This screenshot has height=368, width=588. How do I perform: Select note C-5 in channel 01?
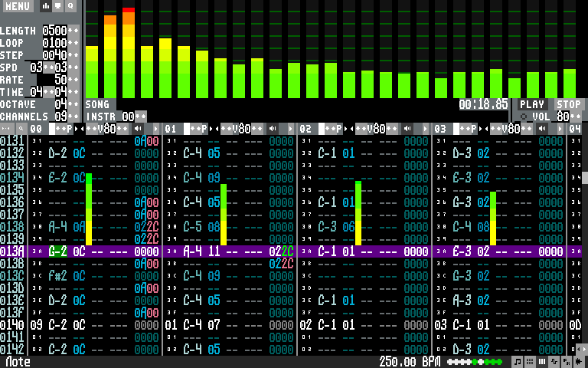click(193, 226)
